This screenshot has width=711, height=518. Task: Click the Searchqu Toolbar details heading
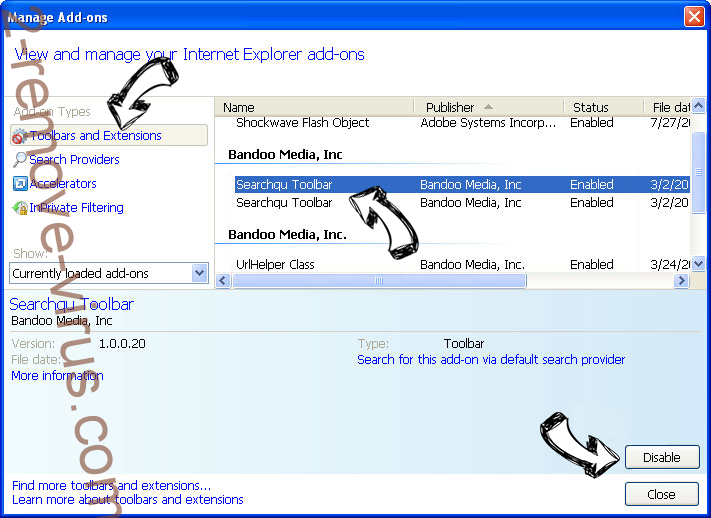tap(72, 304)
